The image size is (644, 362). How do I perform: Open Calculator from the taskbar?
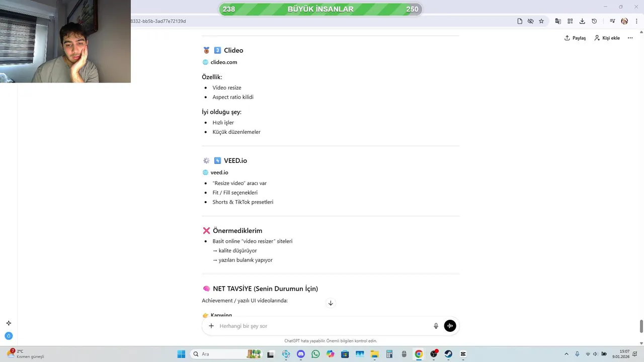tap(389, 354)
